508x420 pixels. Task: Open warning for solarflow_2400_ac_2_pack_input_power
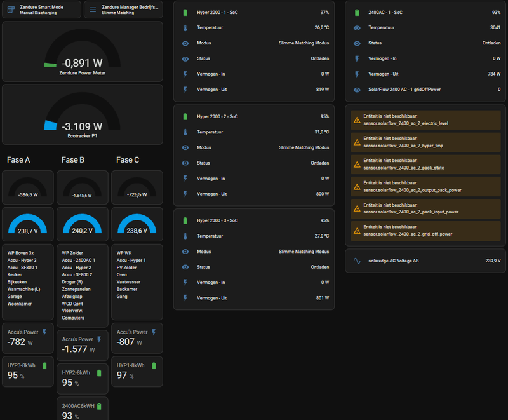coord(425,208)
